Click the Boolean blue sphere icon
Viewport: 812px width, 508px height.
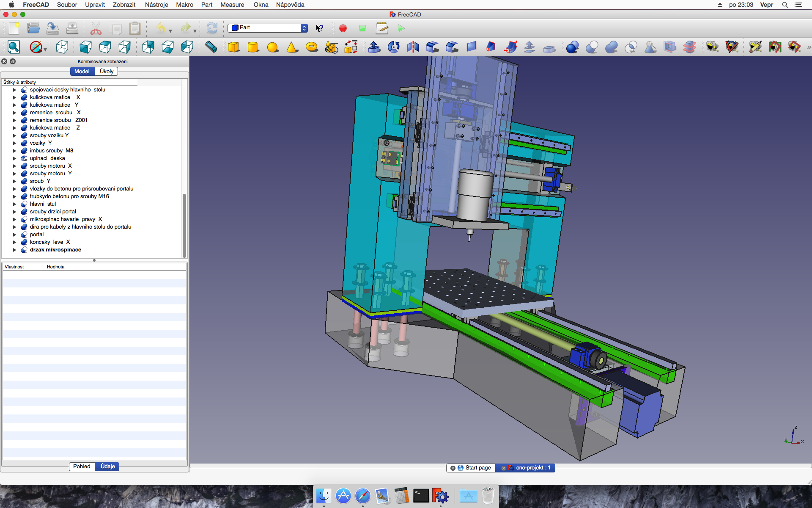click(x=572, y=47)
